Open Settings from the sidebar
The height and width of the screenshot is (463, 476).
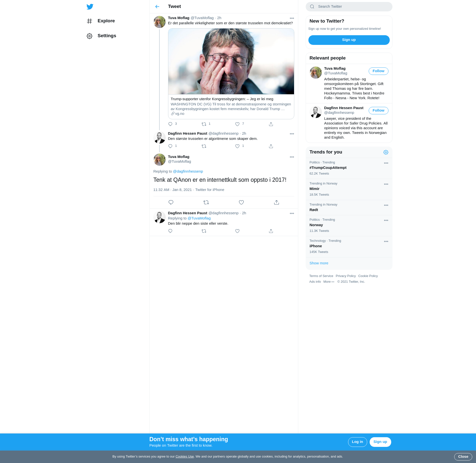point(101,36)
